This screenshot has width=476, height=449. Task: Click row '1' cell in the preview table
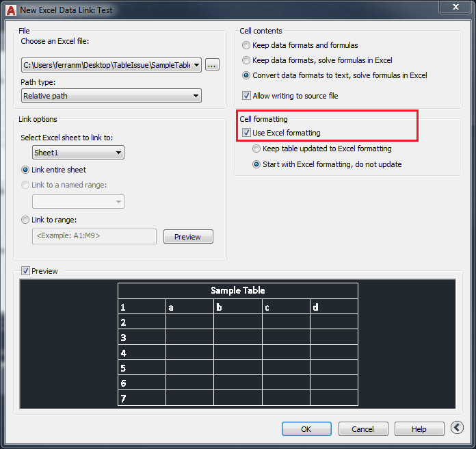pyautogui.click(x=142, y=307)
